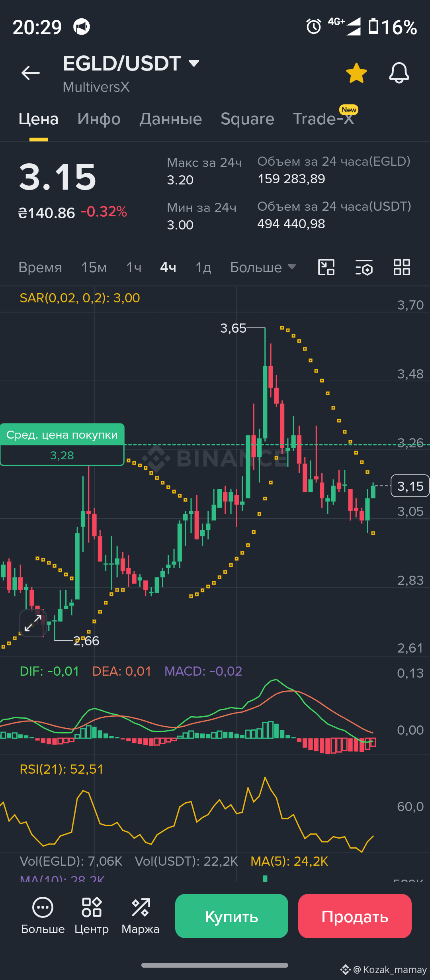
Task: Open the multi-chart grid layout icon
Action: click(x=402, y=267)
